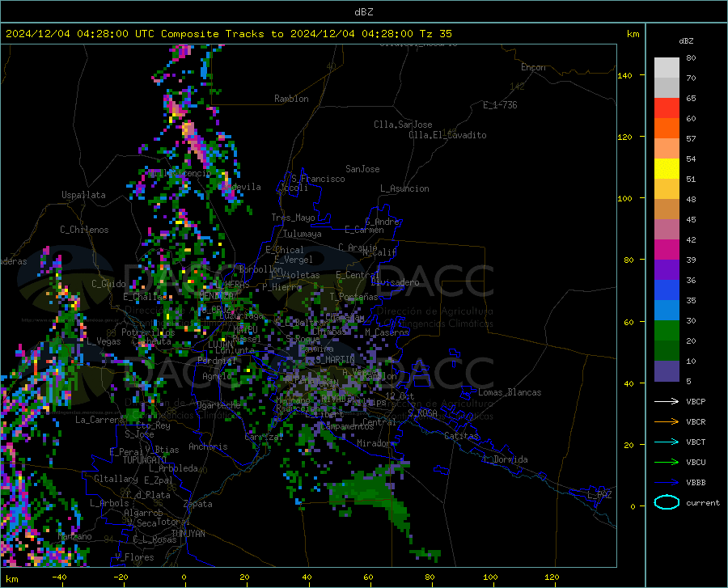Click the blue VBBB arrow legend icon
This screenshot has height=588, width=728.
click(667, 482)
